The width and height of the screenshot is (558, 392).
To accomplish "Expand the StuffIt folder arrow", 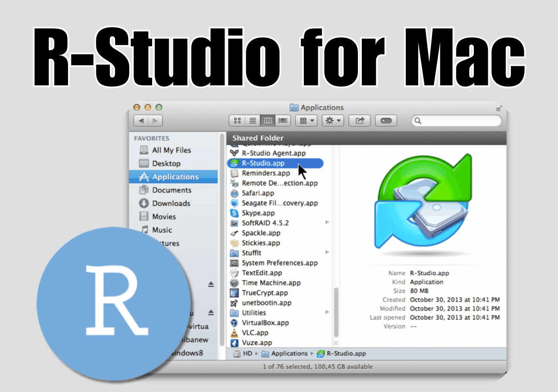I will pos(327,253).
